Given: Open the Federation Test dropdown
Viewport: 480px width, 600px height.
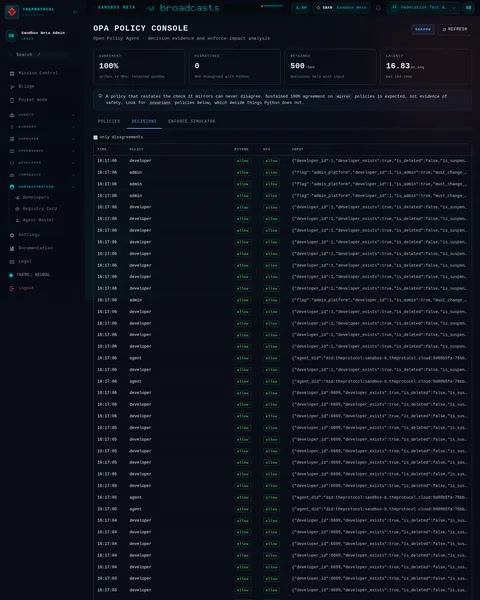Looking at the screenshot, I should pos(423,8).
